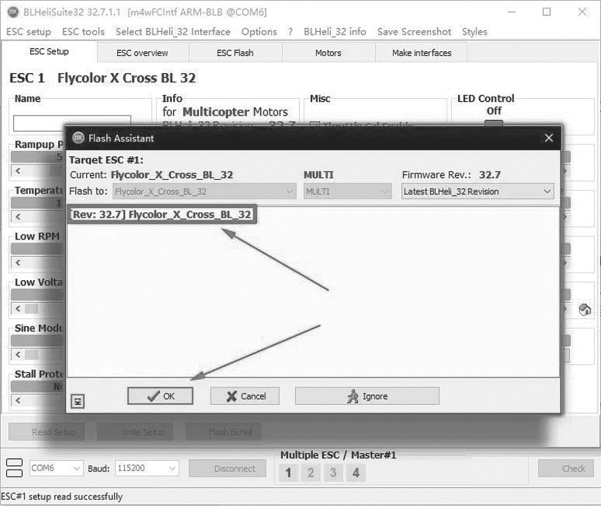Screen dimensions: 601x506
Task: Click left arrow of Sine Modulation slider
Action: (18, 355)
